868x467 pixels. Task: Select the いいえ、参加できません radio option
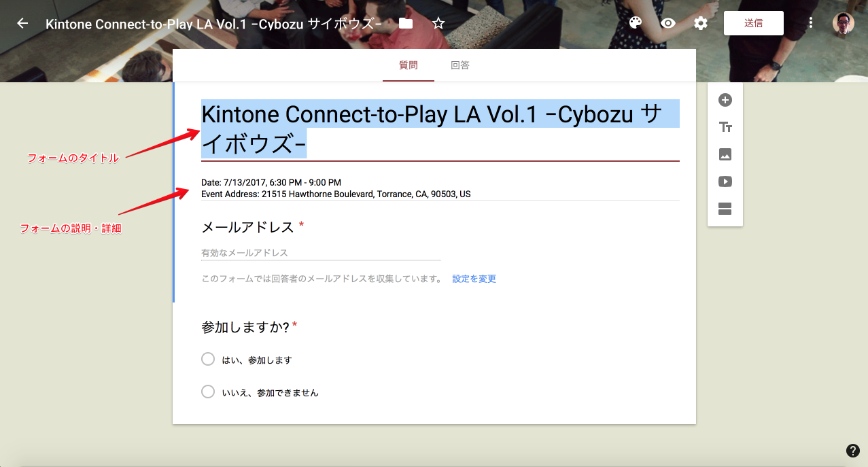(x=208, y=392)
